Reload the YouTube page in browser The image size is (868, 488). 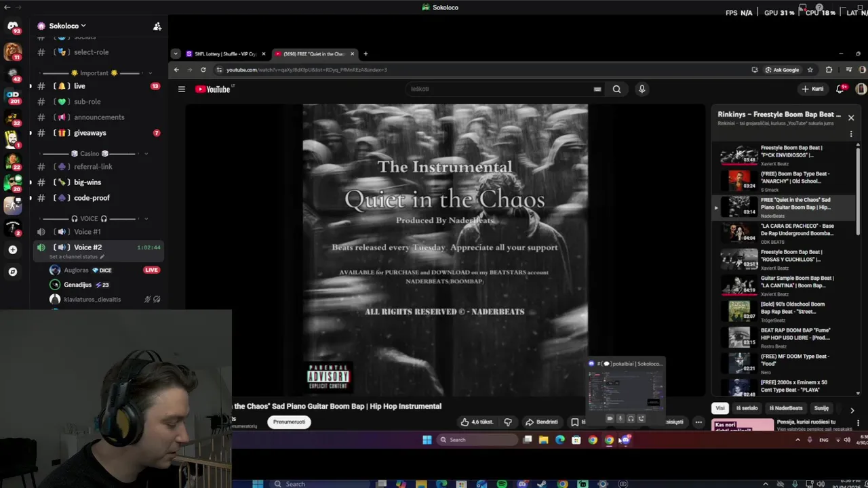tap(203, 69)
